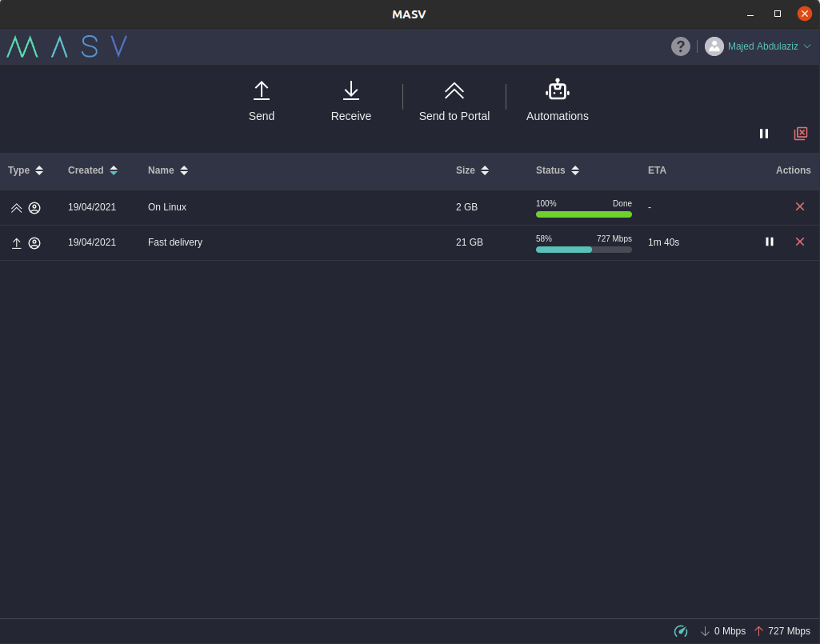Cancel the Fast delivery transfer

(x=800, y=242)
